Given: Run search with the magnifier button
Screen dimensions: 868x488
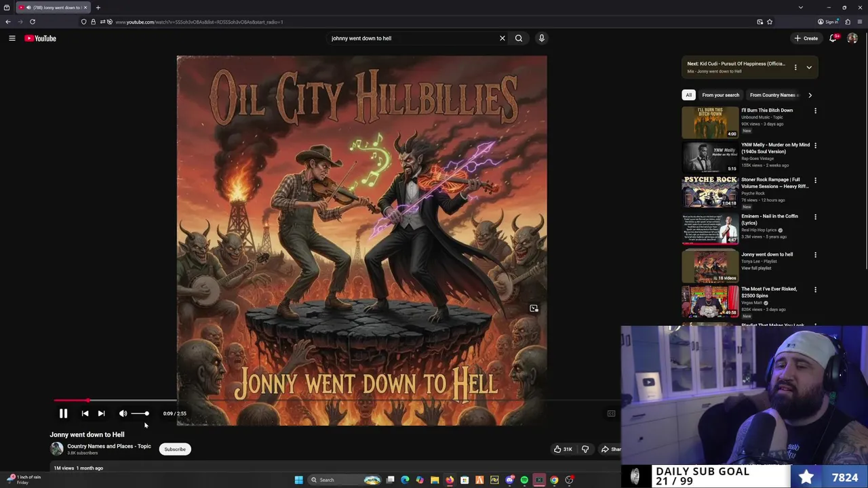Looking at the screenshot, I should point(519,39).
